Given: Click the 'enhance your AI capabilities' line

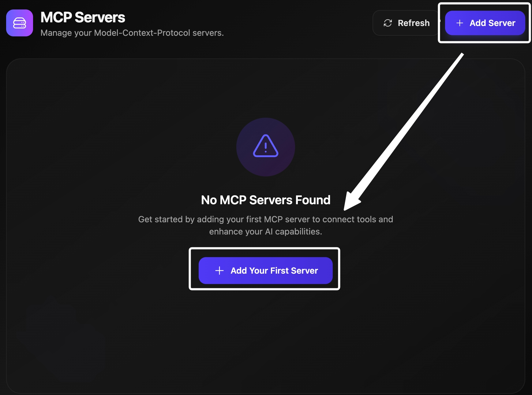Looking at the screenshot, I should tap(266, 231).
